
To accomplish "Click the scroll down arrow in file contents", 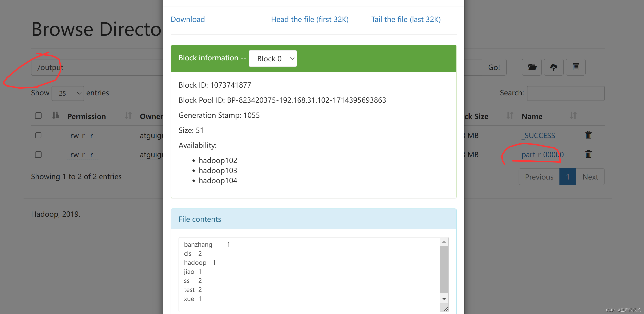I will (444, 299).
